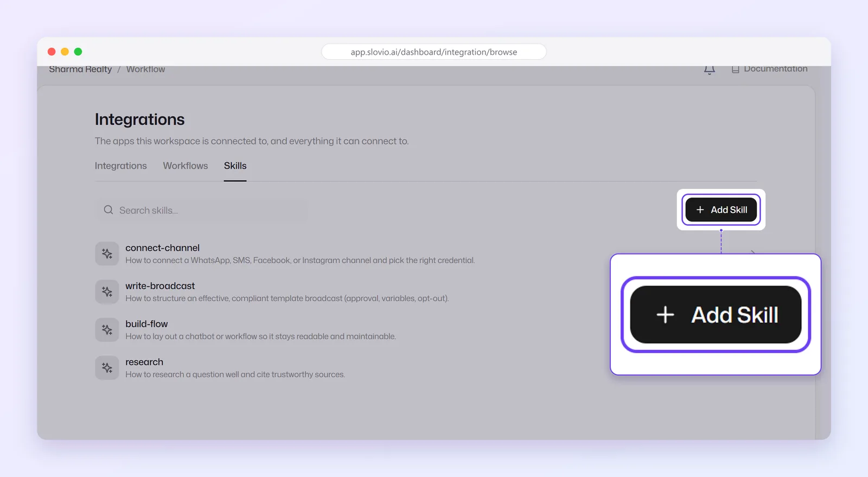The image size is (868, 477).
Task: Focus the Search skills field
Action: click(x=201, y=210)
